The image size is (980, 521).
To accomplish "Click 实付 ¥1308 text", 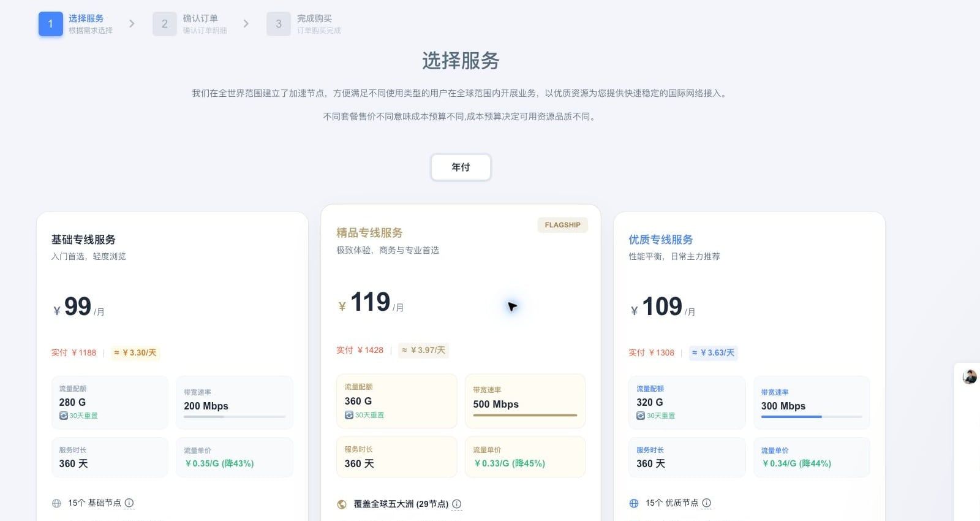I will (651, 352).
